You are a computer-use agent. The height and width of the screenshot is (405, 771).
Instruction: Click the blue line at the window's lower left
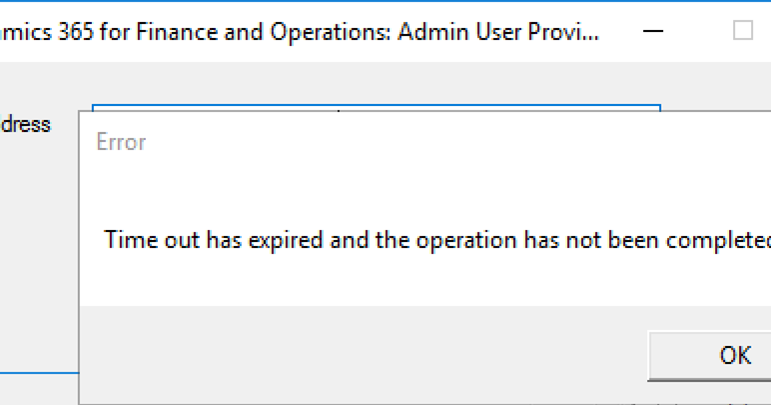coord(39,373)
